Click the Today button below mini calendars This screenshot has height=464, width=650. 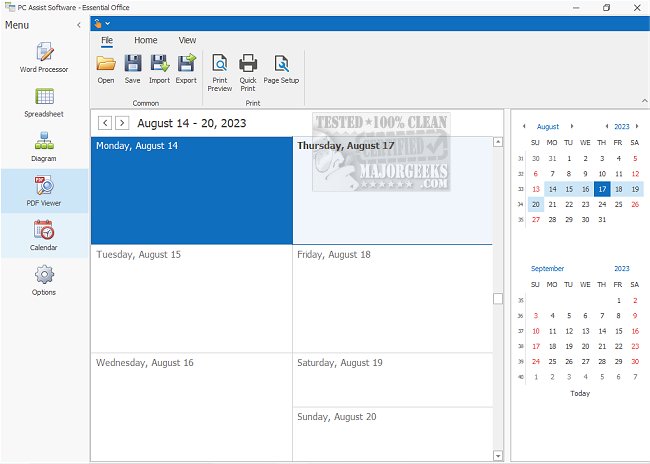point(580,393)
